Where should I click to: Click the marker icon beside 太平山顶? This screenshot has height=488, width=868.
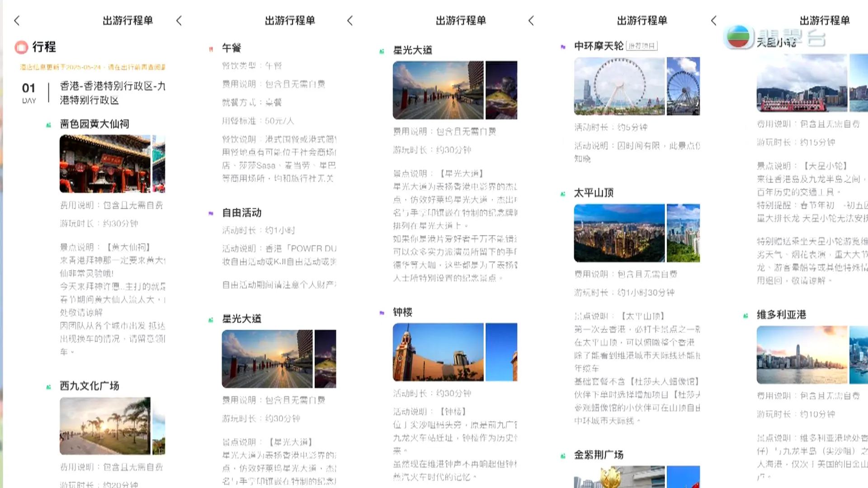563,194
